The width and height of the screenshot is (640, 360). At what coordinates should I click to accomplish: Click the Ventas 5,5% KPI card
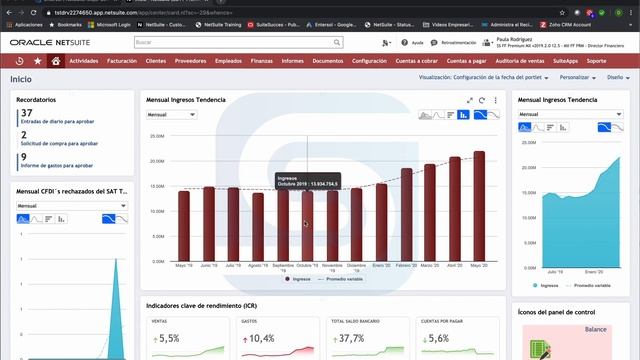pos(188,338)
